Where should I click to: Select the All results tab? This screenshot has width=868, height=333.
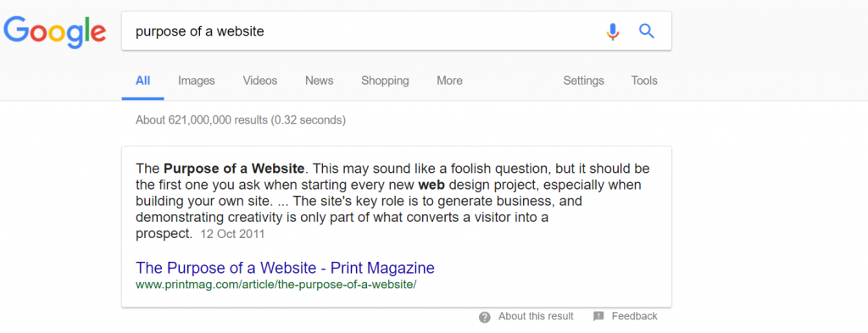[142, 80]
